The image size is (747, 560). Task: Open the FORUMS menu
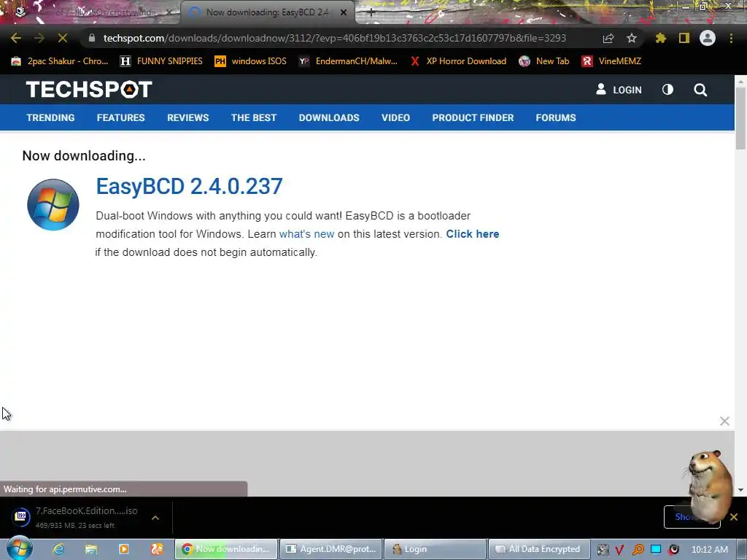(556, 117)
